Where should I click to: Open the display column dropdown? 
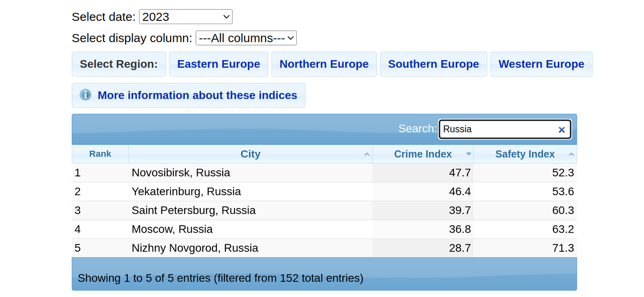coord(246,38)
